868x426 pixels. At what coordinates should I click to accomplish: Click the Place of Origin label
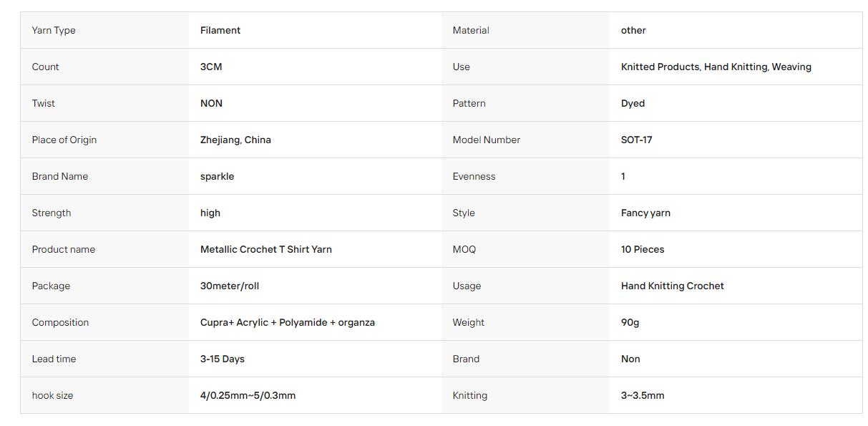click(x=64, y=140)
